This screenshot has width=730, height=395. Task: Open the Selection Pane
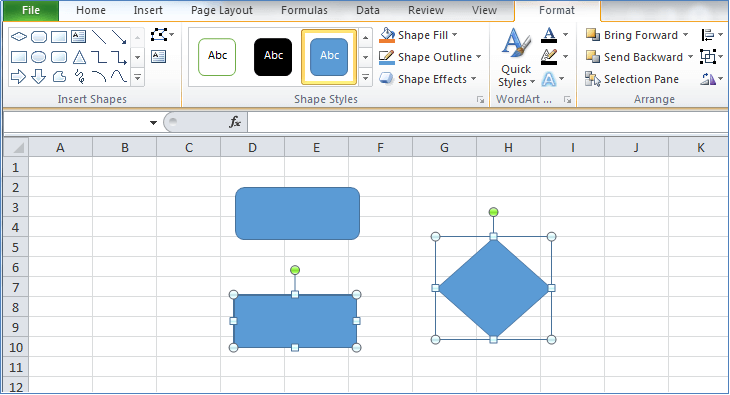click(632, 79)
